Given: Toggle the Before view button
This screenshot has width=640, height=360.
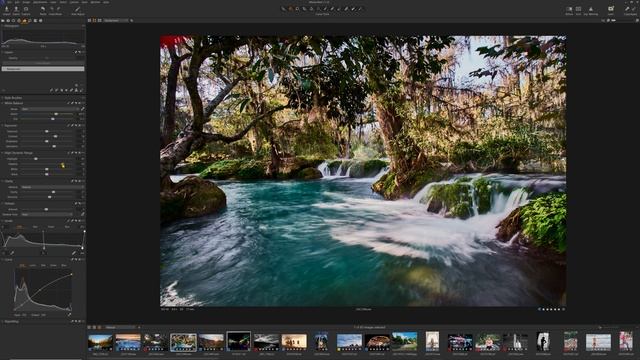Looking at the screenshot, I should click(569, 9).
